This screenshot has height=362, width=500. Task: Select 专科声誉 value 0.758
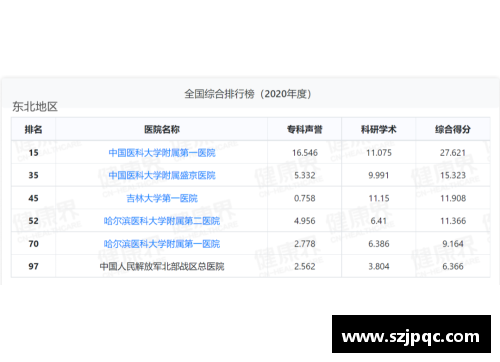pos(305,198)
